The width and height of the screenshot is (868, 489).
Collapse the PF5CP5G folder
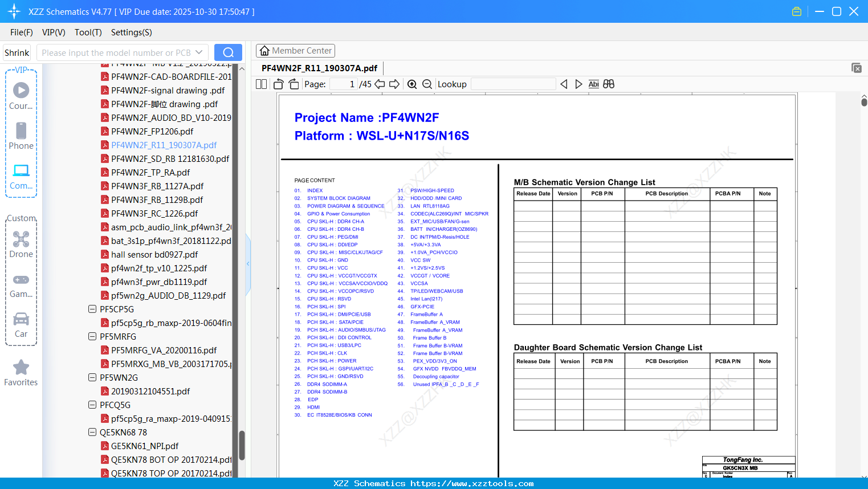tap(92, 309)
